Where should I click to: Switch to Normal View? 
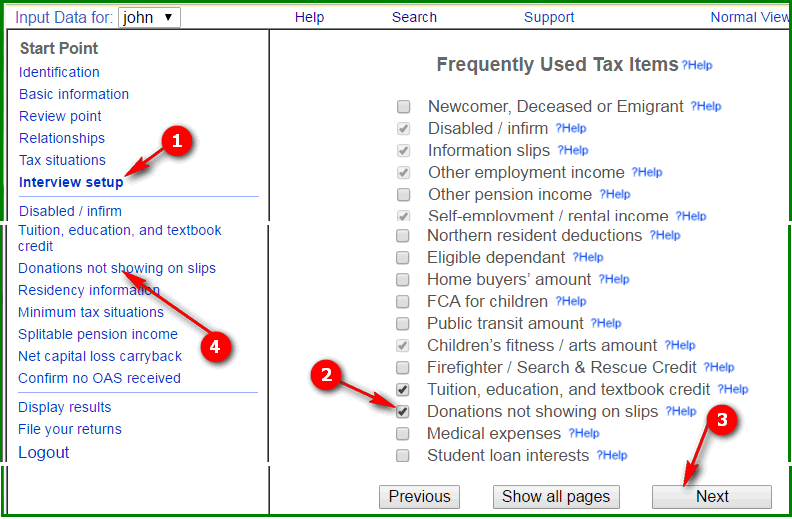coord(749,17)
